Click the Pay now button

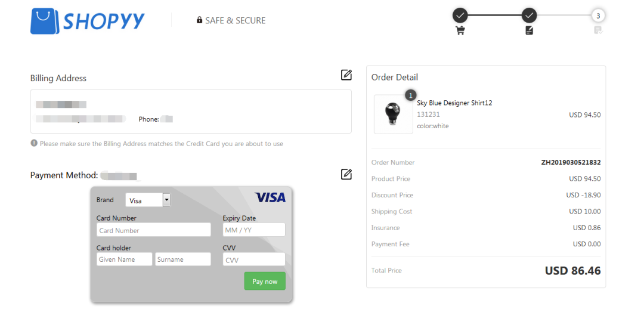click(x=265, y=281)
